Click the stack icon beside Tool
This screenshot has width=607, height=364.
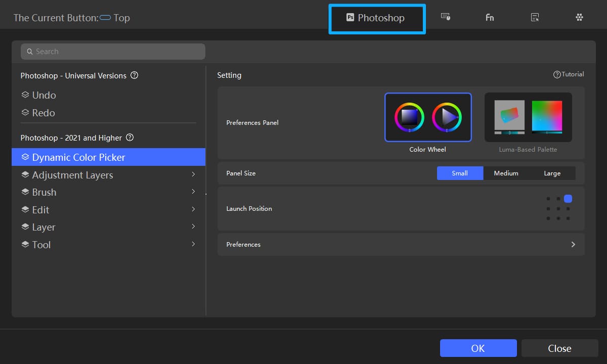[25, 244]
